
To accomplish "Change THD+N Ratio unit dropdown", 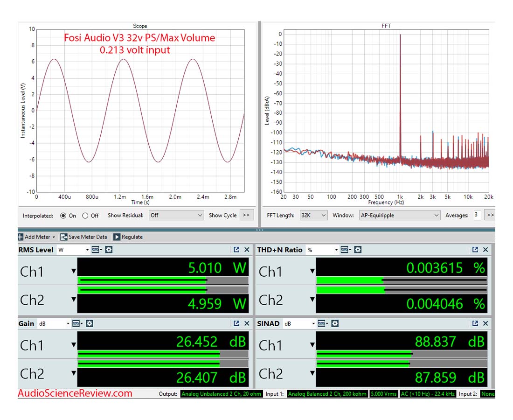I will pos(322,250).
